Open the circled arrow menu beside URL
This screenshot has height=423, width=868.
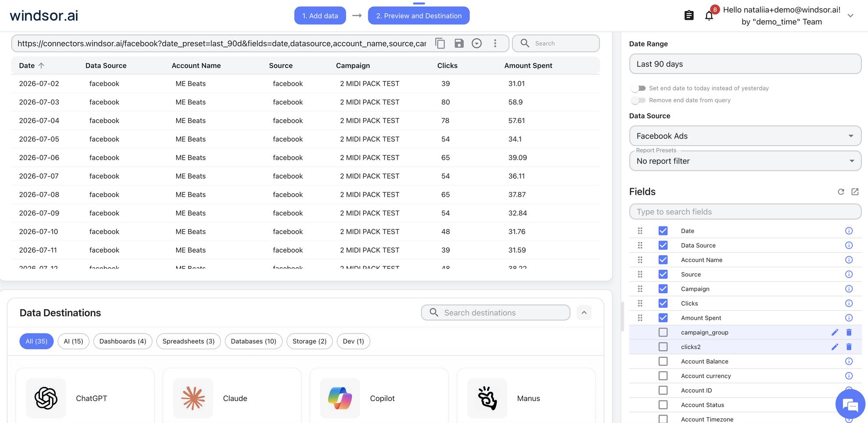point(477,43)
